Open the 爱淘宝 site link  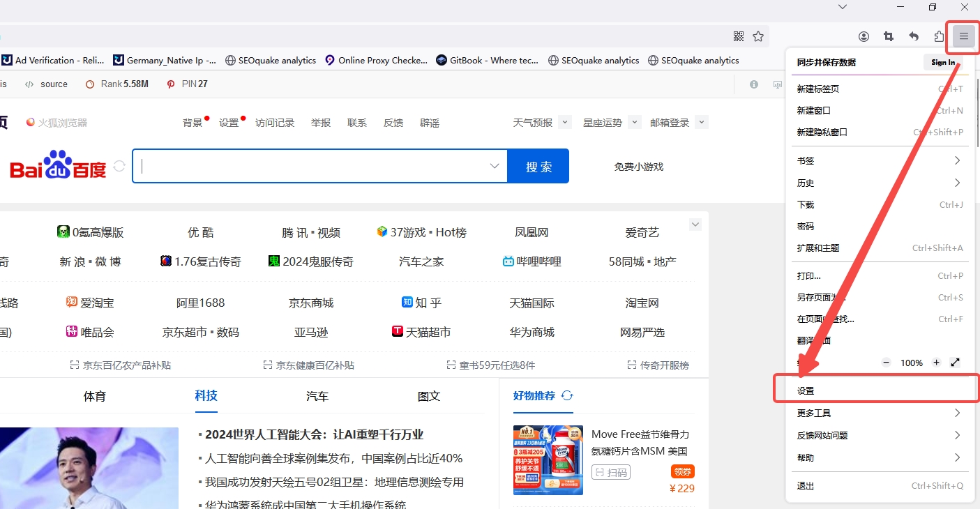pos(90,303)
